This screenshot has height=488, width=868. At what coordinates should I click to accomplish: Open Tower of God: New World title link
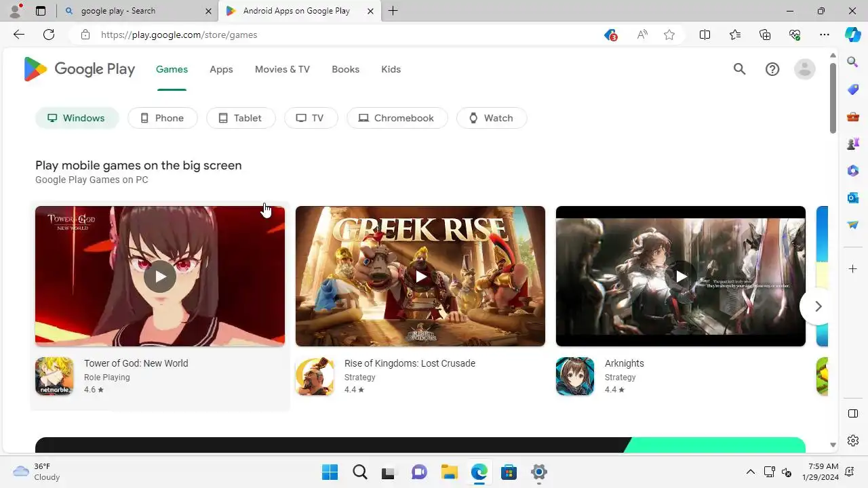click(136, 363)
